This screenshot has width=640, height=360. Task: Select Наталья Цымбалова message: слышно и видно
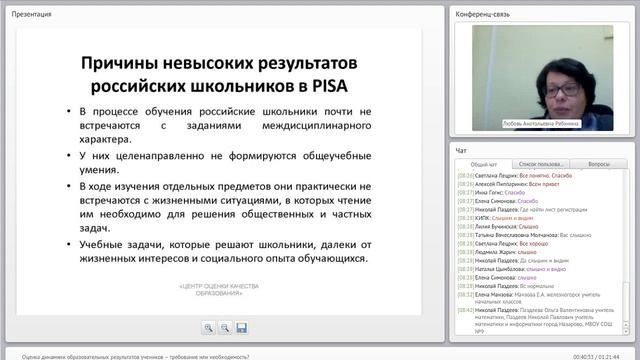coord(512,269)
